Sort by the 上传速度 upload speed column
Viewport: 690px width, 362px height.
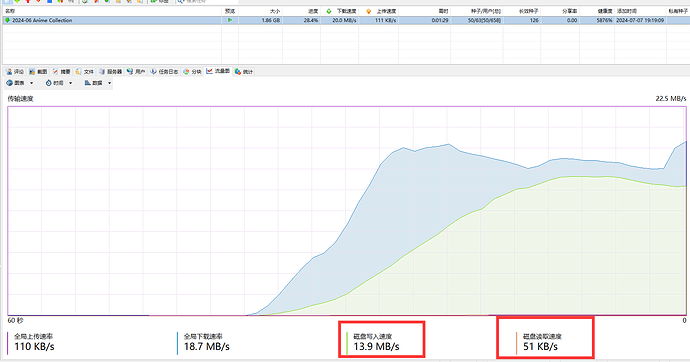pyautogui.click(x=378, y=11)
